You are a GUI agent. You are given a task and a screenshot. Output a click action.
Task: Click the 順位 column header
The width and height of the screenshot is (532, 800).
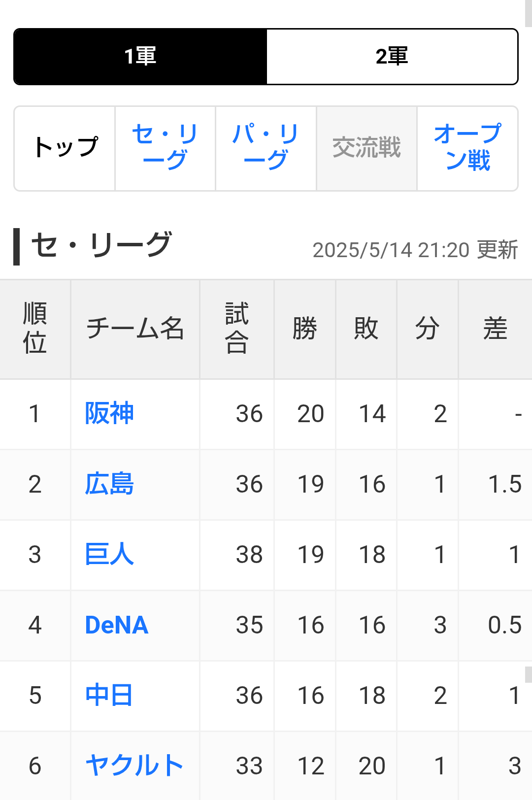pyautogui.click(x=35, y=329)
